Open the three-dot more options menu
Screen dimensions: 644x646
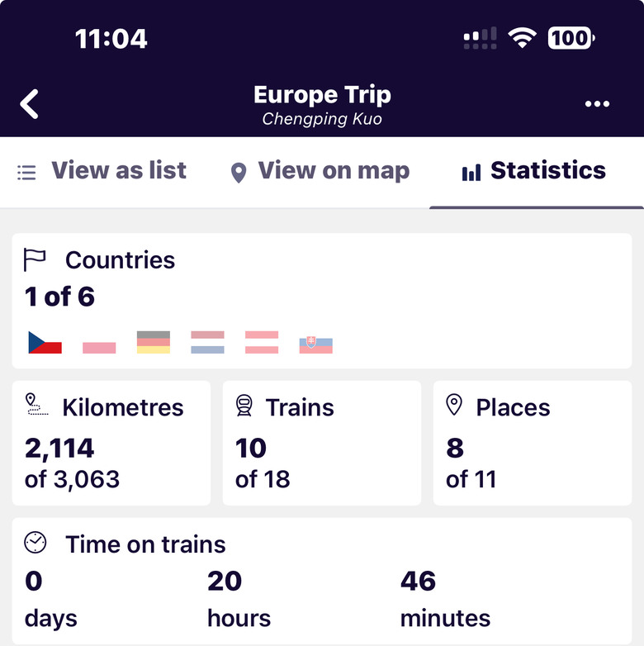(x=597, y=104)
